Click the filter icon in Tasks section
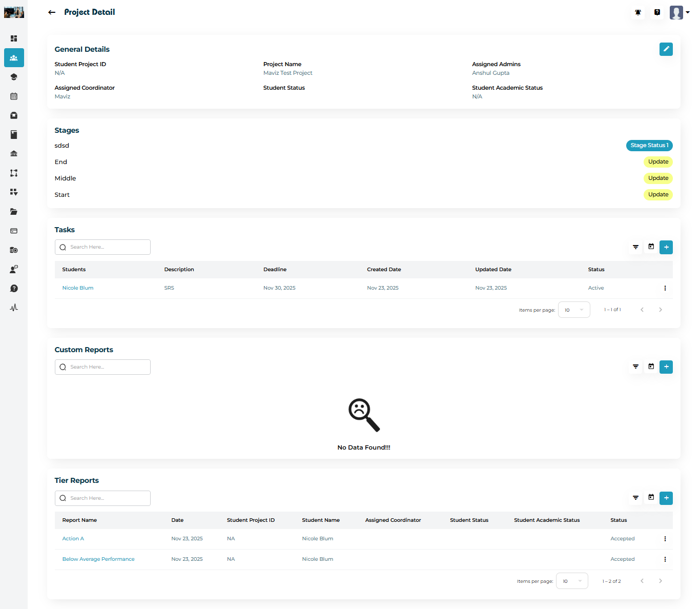The height and width of the screenshot is (609, 700). (635, 247)
